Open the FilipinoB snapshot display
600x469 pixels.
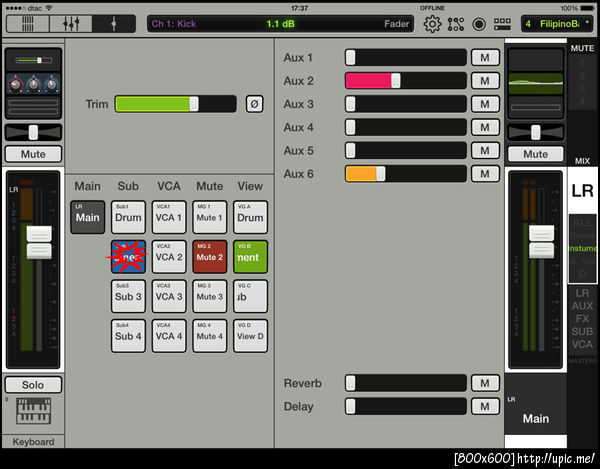(557, 24)
